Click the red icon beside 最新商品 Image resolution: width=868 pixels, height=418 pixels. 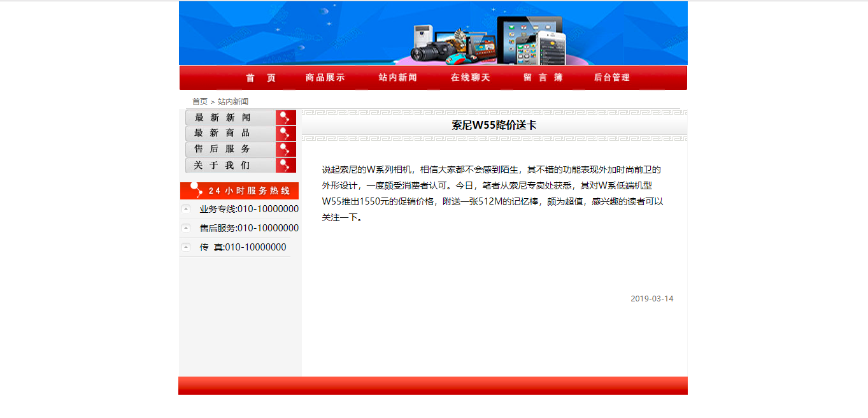coord(286,133)
